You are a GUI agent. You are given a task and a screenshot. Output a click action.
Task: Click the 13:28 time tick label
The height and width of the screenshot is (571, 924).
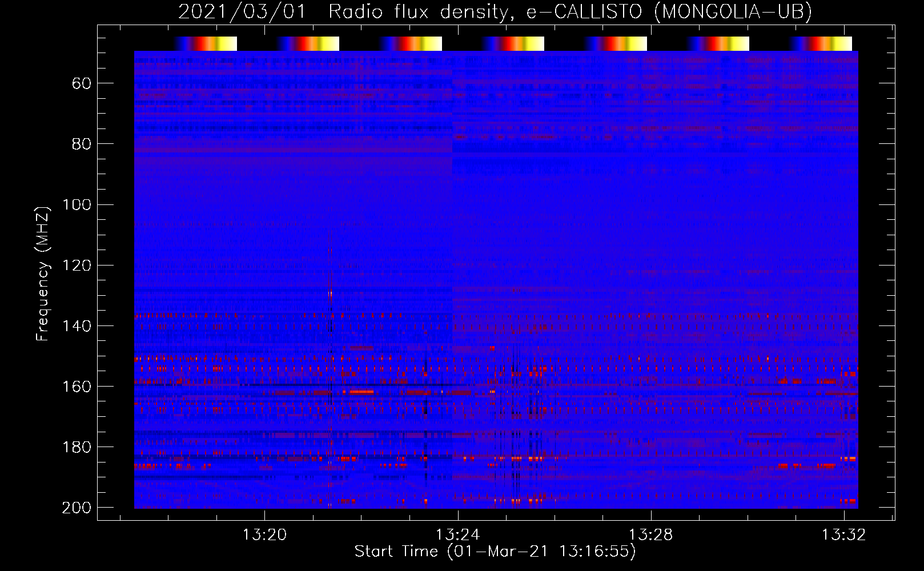[650, 535]
